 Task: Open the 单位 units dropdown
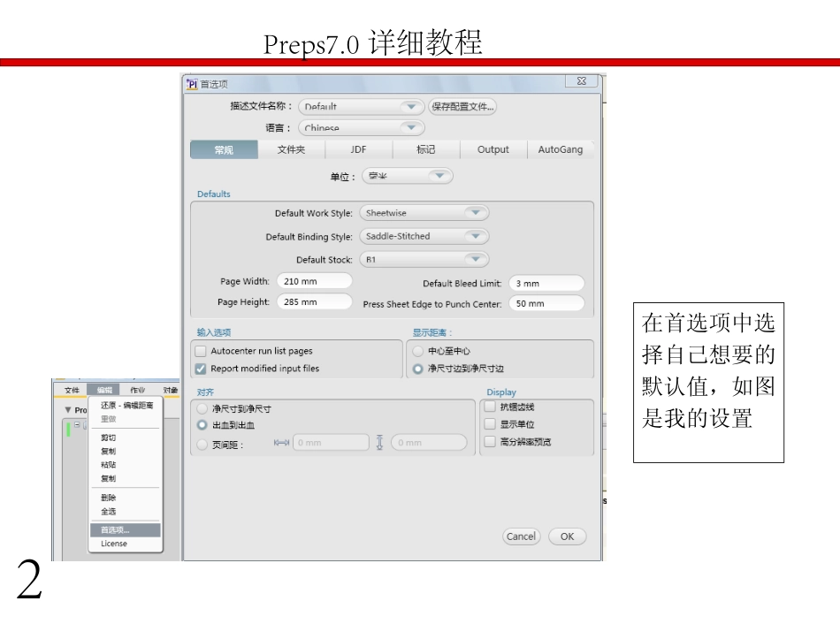407,176
